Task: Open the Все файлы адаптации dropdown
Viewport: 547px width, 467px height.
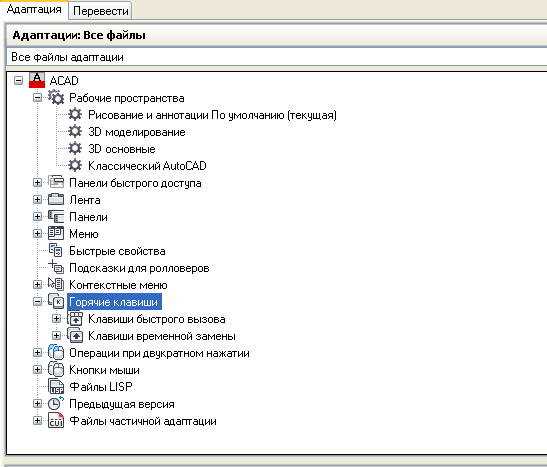Action: point(277,57)
